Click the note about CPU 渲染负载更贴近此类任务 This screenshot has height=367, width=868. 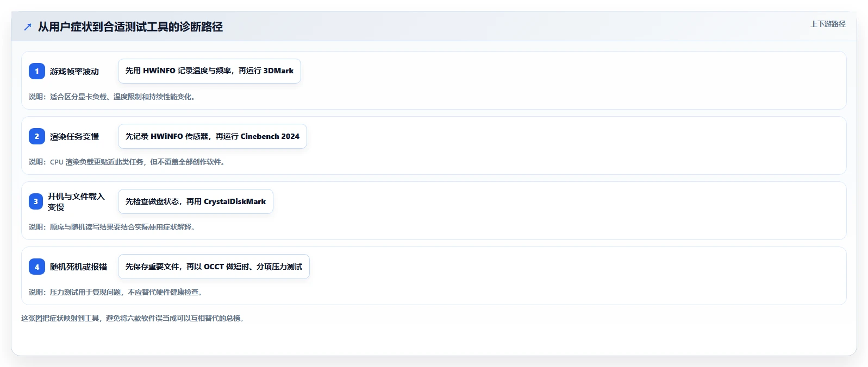pos(127,162)
